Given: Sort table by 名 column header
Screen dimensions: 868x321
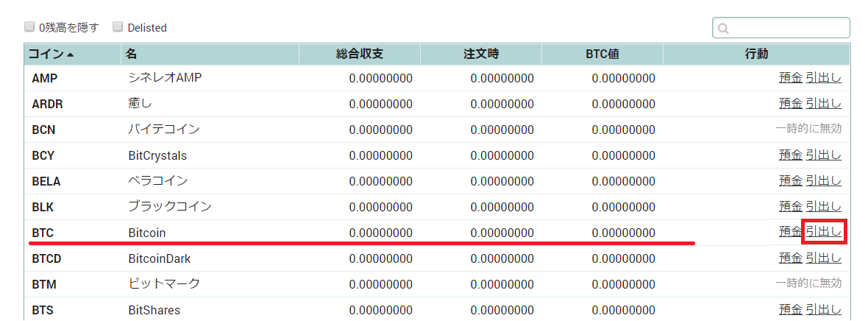Looking at the screenshot, I should [131, 54].
